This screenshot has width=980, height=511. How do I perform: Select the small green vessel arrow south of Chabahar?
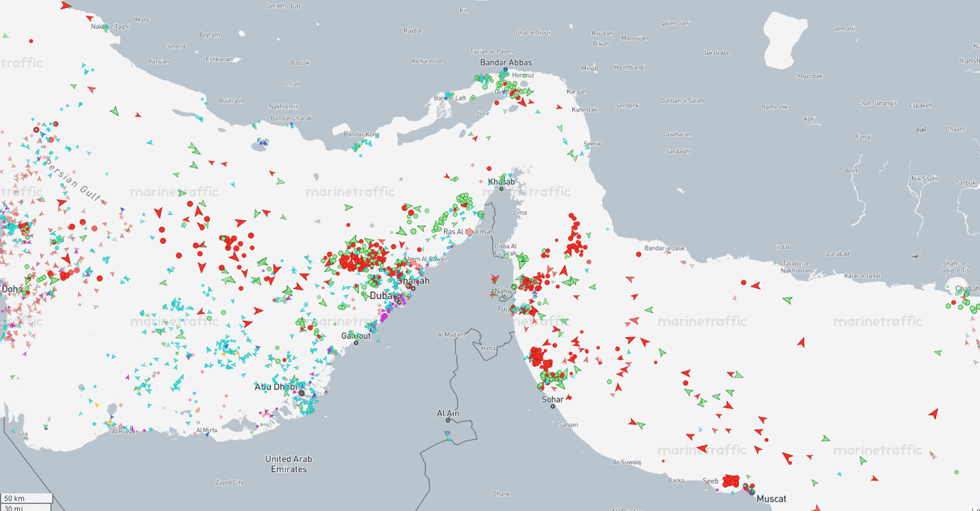click(x=937, y=353)
